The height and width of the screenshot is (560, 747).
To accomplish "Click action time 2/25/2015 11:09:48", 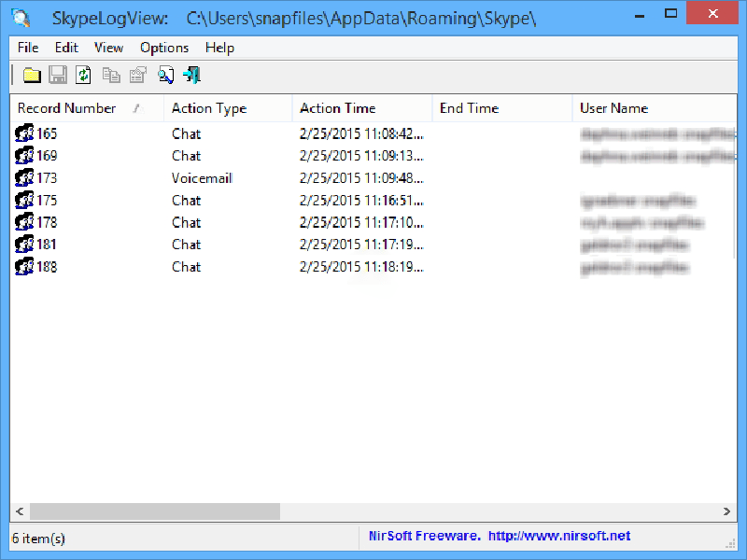I will [361, 178].
